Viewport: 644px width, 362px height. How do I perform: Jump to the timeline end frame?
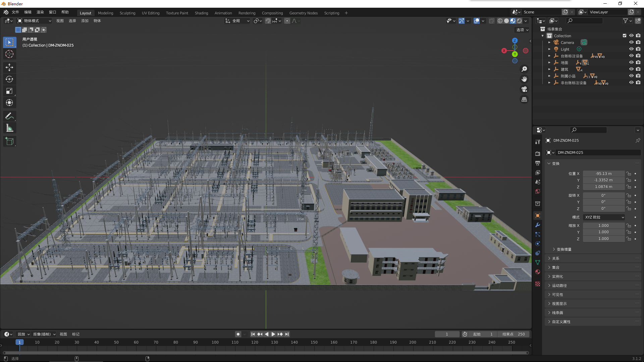coord(287,334)
